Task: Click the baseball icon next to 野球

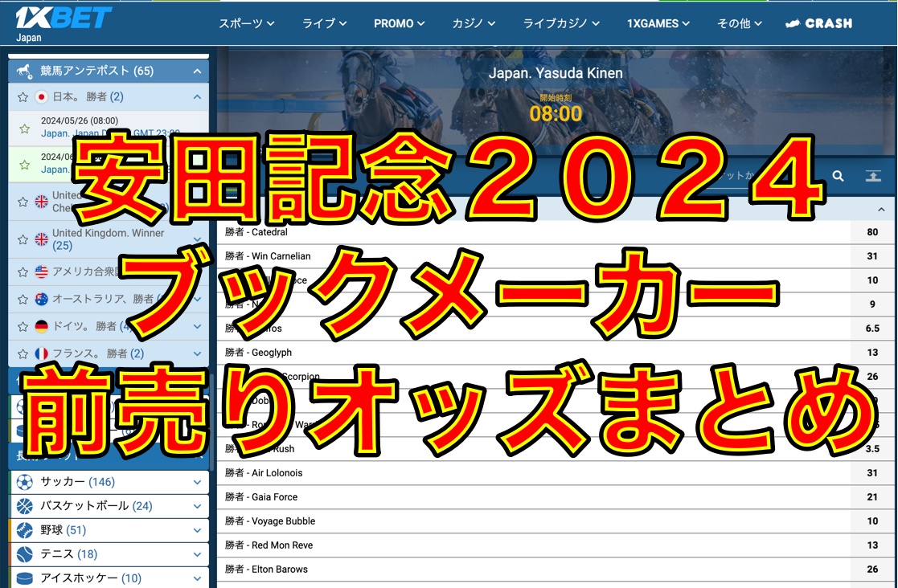Action: pyautogui.click(x=25, y=530)
